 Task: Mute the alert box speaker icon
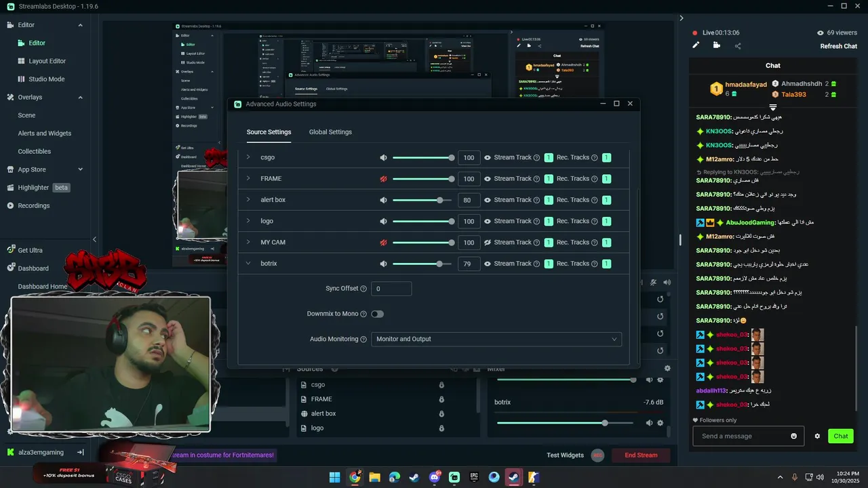383,200
